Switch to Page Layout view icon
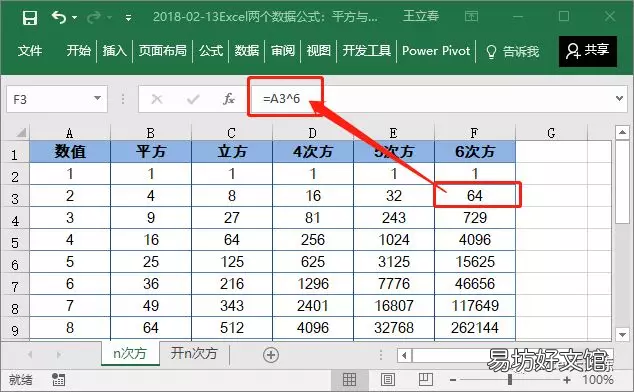Screen dimensions: 634x392 point(387,379)
